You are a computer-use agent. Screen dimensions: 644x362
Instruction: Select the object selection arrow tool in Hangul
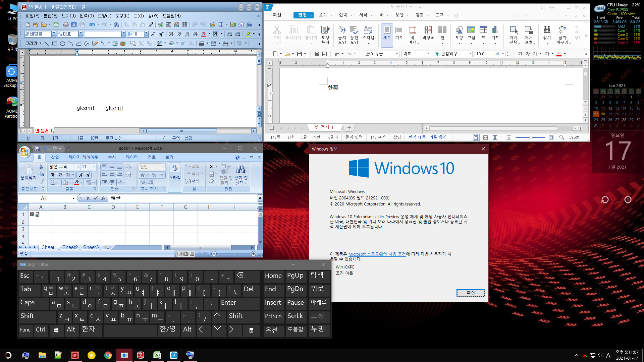pos(133,44)
